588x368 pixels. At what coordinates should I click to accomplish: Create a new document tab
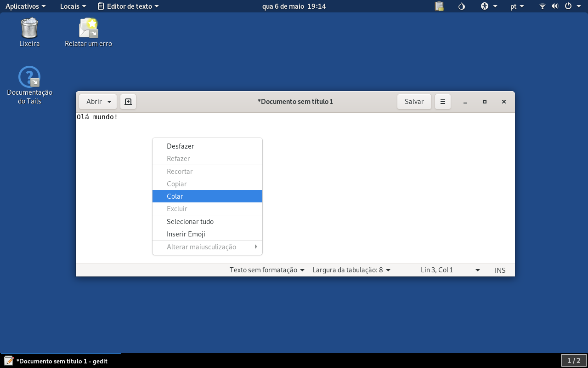click(x=128, y=102)
